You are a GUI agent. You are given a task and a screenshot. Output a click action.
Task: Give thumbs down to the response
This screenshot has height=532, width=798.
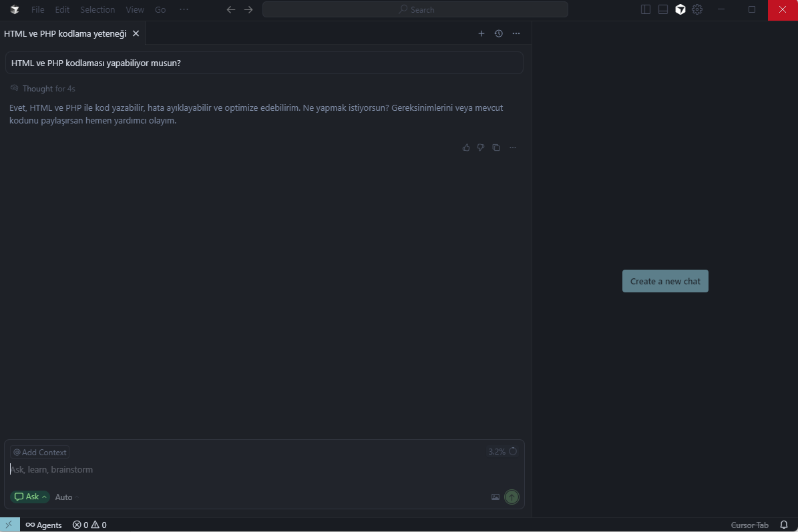click(x=481, y=148)
